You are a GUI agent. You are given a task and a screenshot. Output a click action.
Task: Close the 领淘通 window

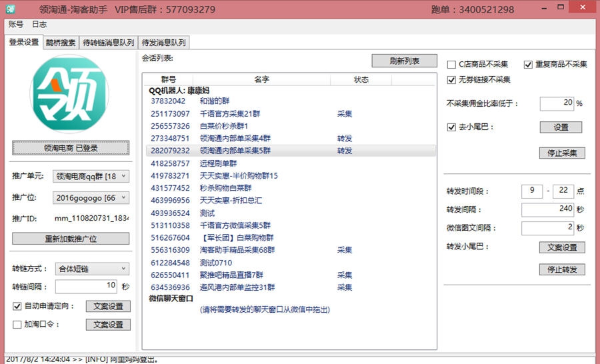coord(583,7)
